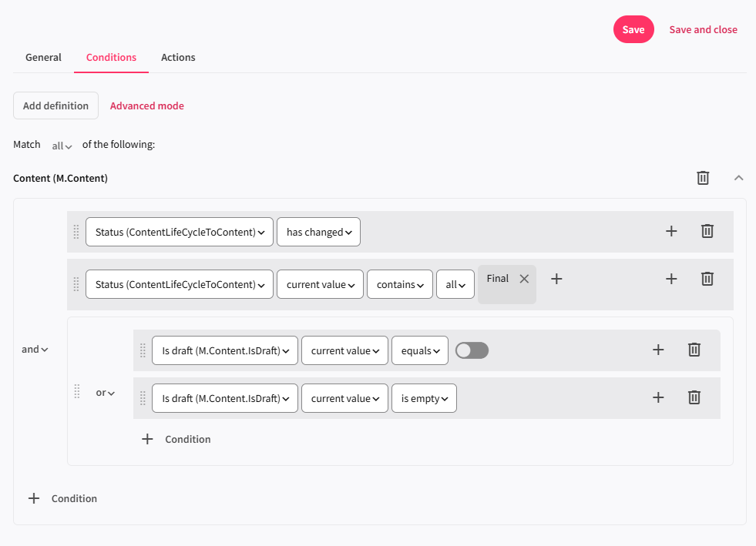
Task: Delete the Content (M.Content) definition
Action: (703, 178)
